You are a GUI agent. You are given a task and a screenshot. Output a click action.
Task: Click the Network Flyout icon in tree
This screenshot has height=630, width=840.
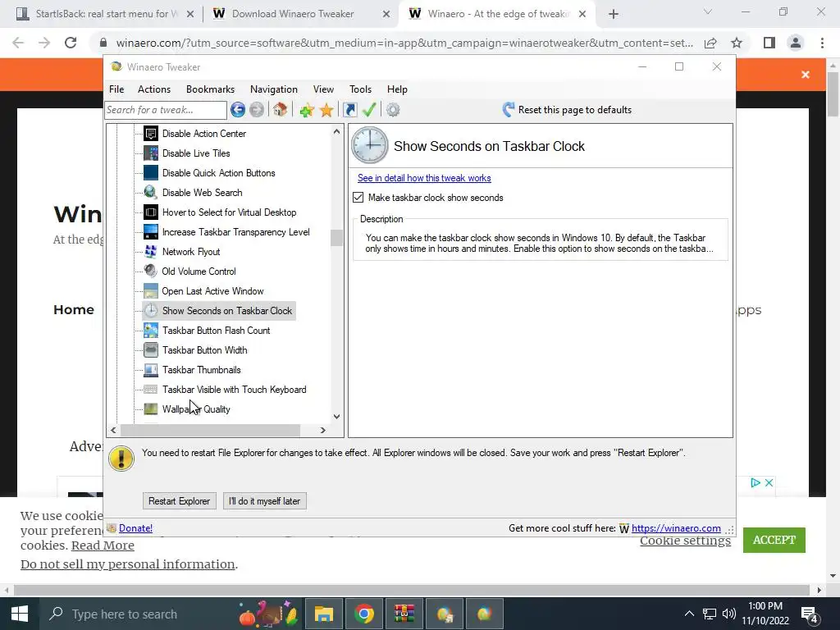click(151, 252)
